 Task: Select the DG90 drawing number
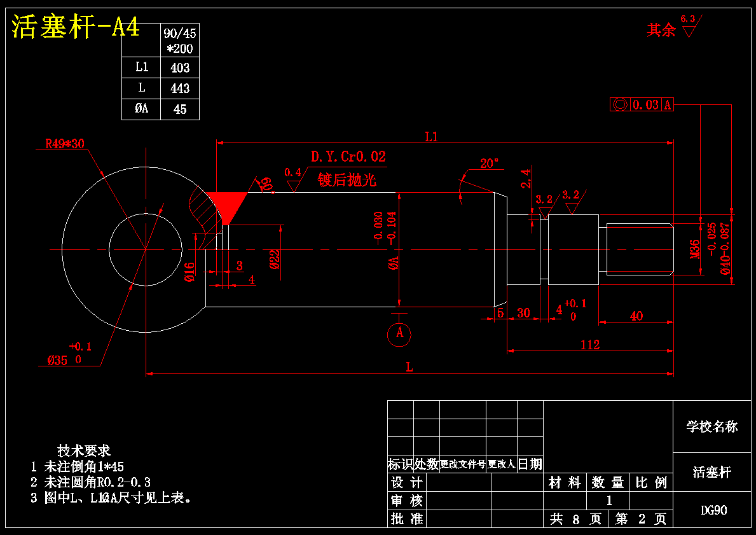click(x=713, y=510)
